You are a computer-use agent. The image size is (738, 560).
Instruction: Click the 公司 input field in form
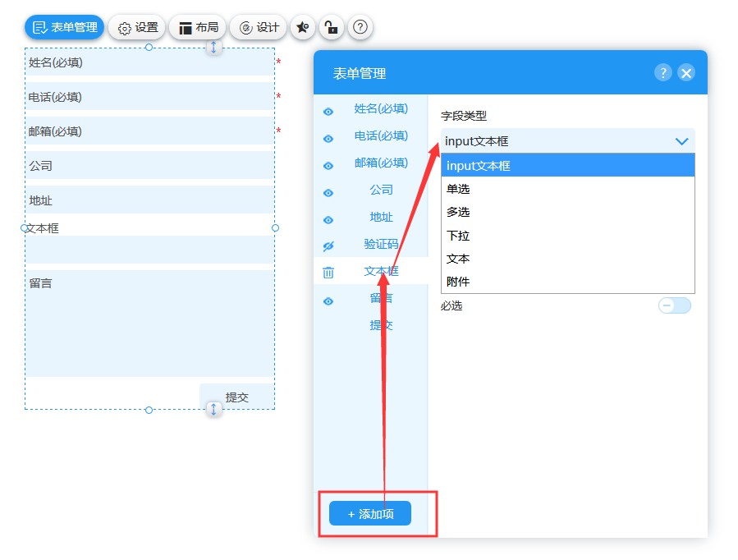click(149, 166)
